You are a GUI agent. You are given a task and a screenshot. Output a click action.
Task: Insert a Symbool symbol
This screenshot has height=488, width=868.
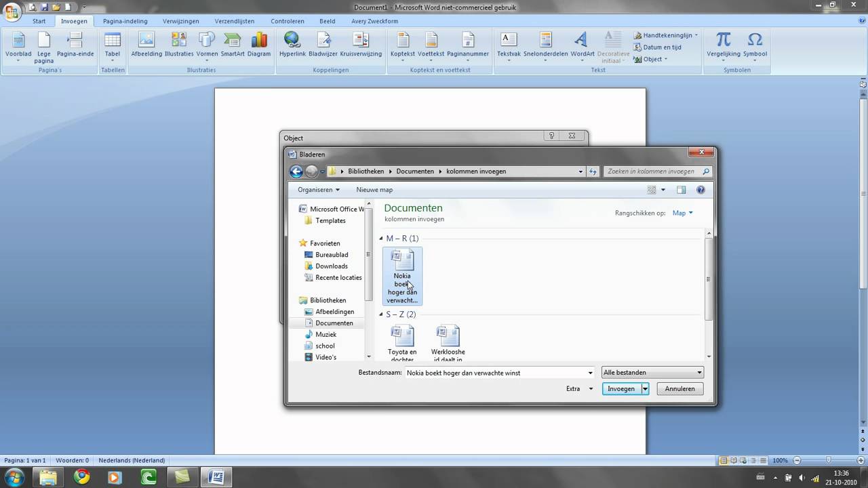point(755,47)
